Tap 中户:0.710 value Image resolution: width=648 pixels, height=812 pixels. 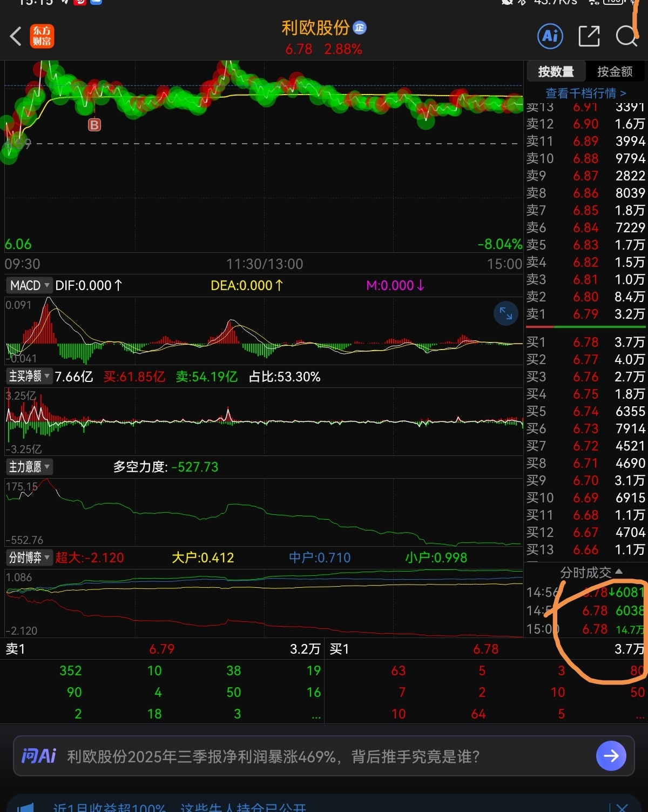pyautogui.click(x=320, y=558)
